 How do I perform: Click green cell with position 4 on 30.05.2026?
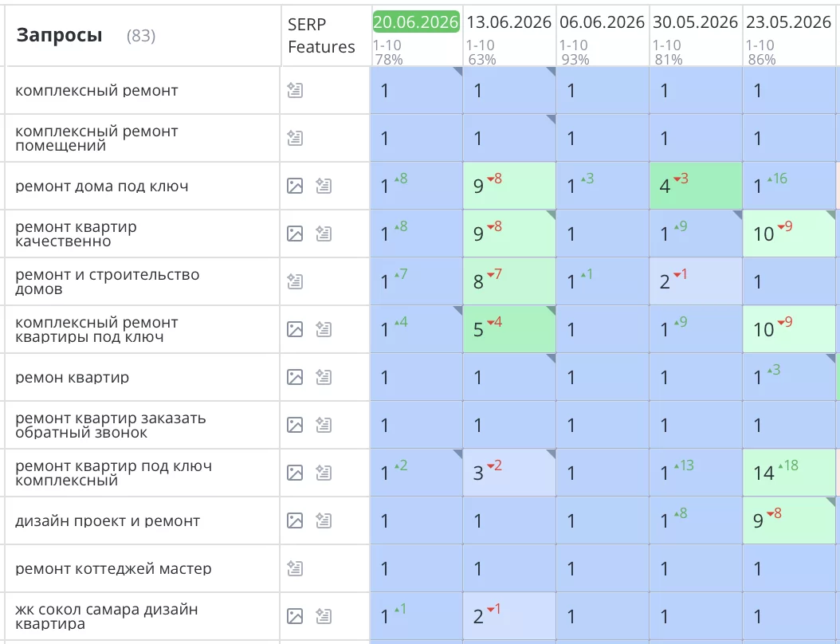(696, 186)
